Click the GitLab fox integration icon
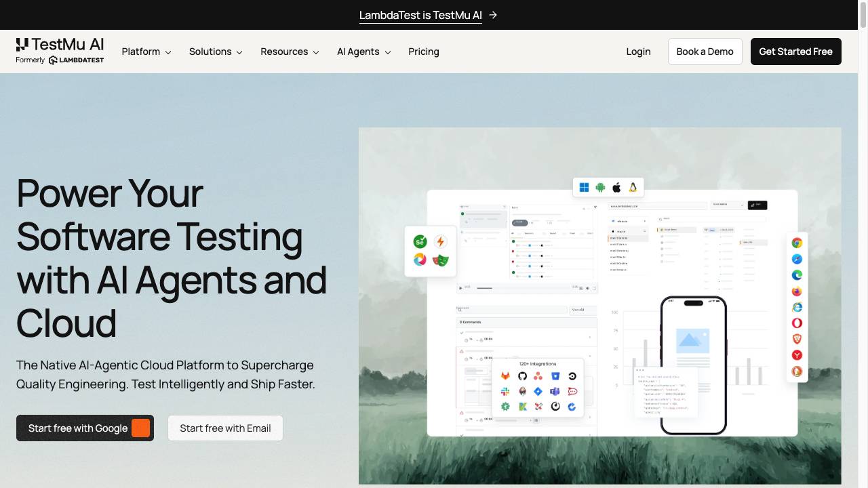Viewport: 868px width, 488px height. pos(505,376)
